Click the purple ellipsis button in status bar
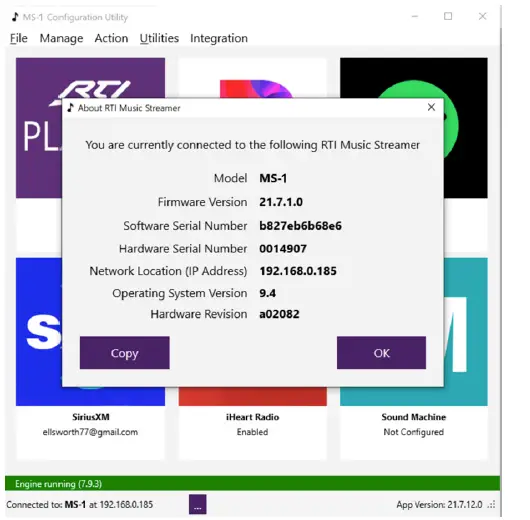The image size is (530, 520). [197, 504]
